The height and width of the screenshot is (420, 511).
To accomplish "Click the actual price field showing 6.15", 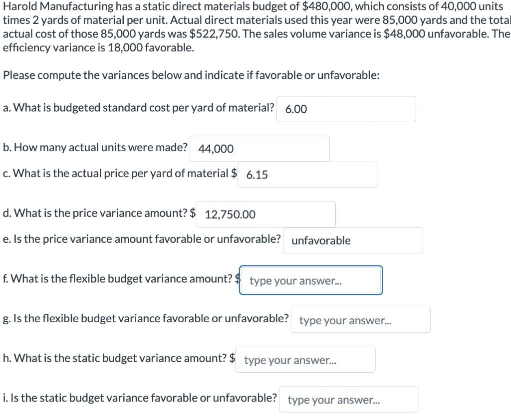I will 307,174.
